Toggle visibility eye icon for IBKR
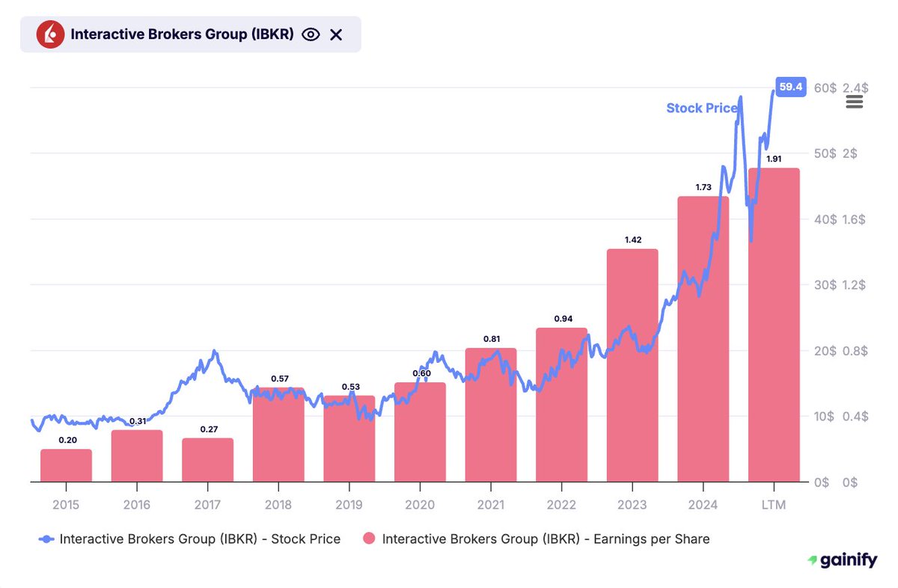The image size is (898, 588). (311, 34)
